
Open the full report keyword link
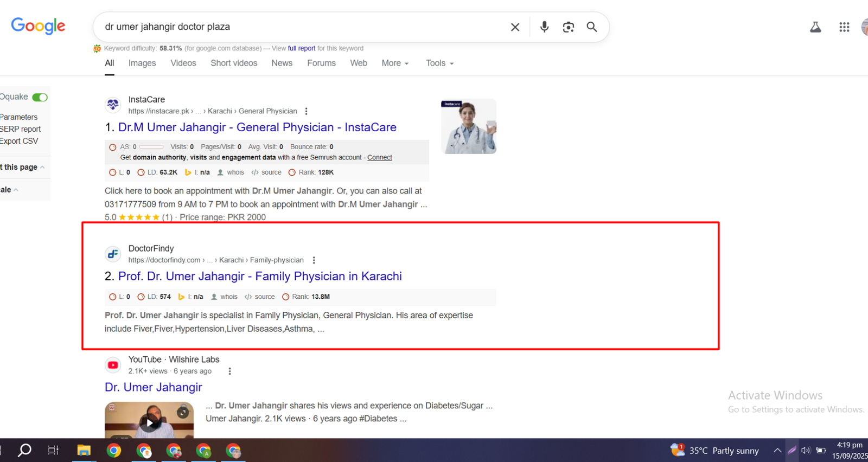coord(301,48)
